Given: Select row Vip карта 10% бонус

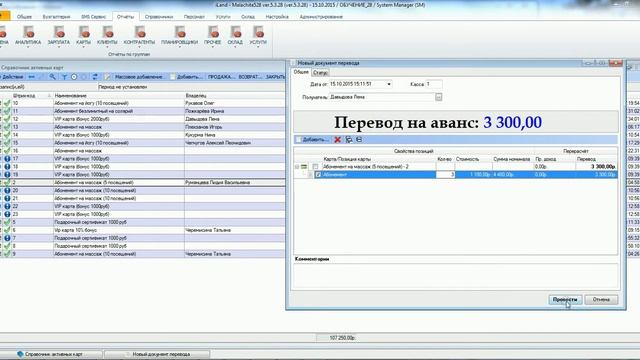Looking at the screenshot, I should (x=143, y=230).
